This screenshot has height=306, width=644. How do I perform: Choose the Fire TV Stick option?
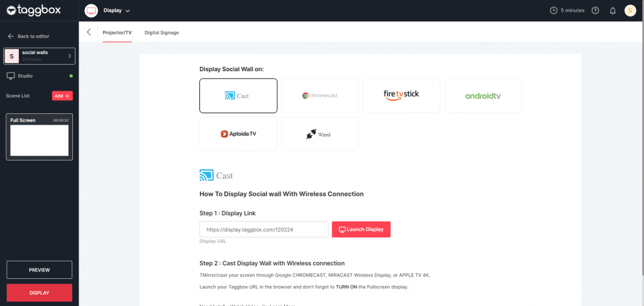(401, 96)
